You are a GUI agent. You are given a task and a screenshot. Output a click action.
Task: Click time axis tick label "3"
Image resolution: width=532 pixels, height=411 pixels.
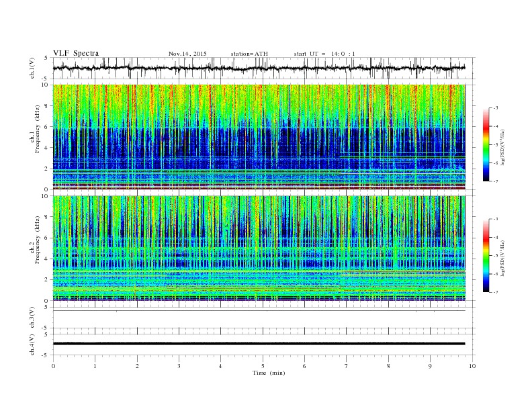179,366
